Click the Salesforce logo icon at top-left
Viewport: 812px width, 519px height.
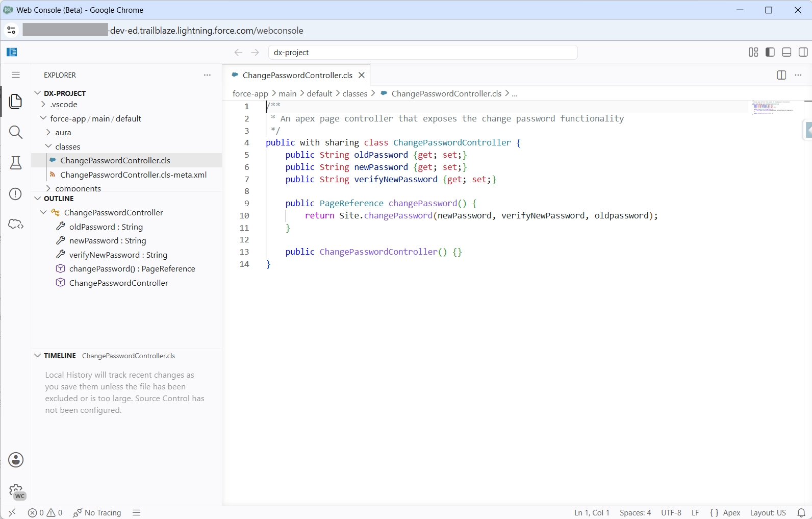pyautogui.click(x=12, y=52)
